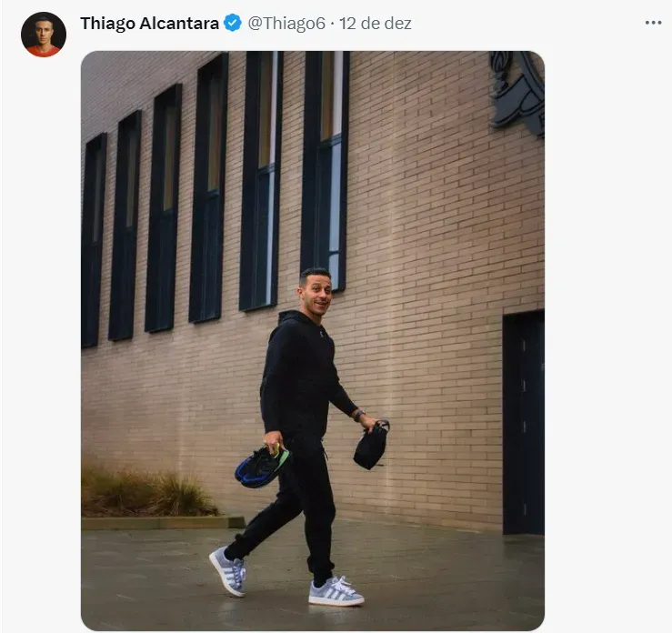
Task: Click the blue sneakers held in hand
Action: [x=261, y=466]
